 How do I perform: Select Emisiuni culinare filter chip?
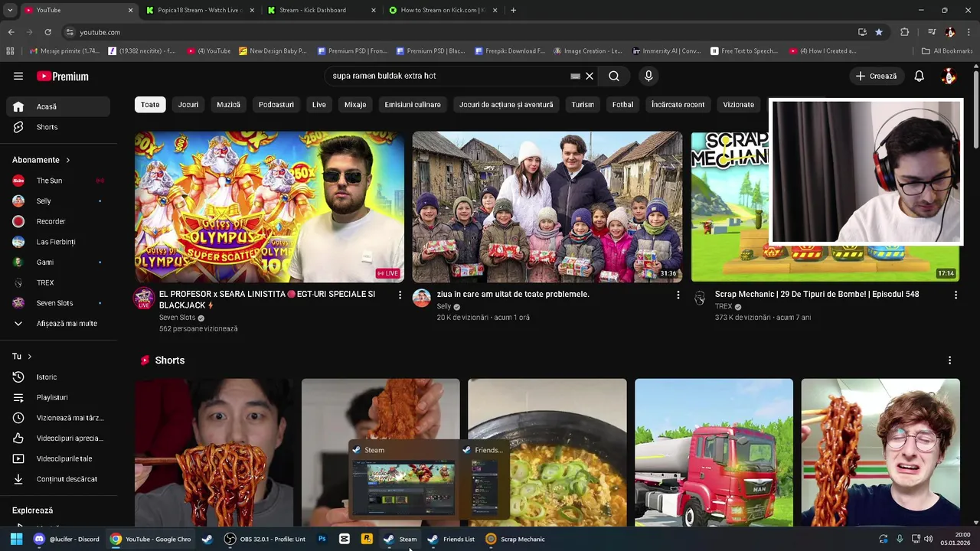413,104
